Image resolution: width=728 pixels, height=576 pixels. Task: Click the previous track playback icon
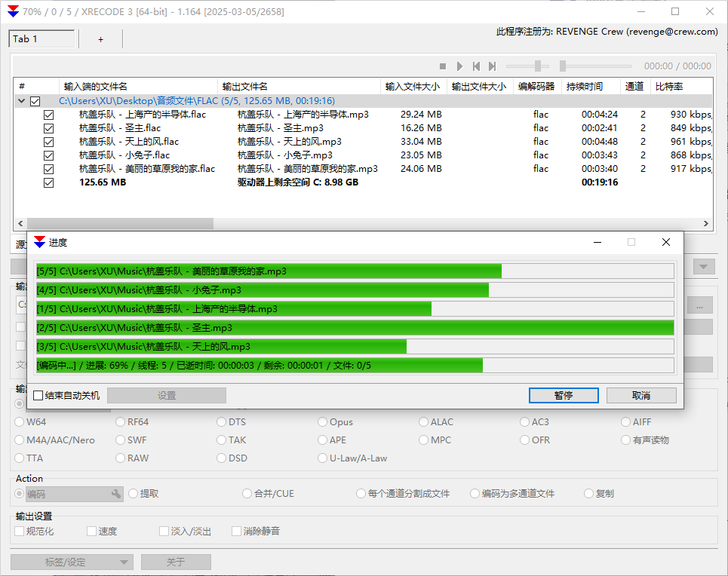[477, 66]
